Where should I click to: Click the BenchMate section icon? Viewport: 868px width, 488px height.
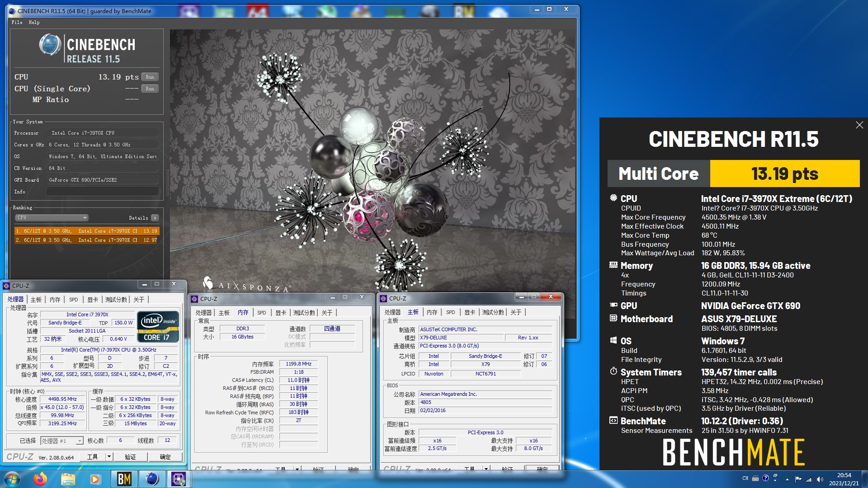point(613,420)
